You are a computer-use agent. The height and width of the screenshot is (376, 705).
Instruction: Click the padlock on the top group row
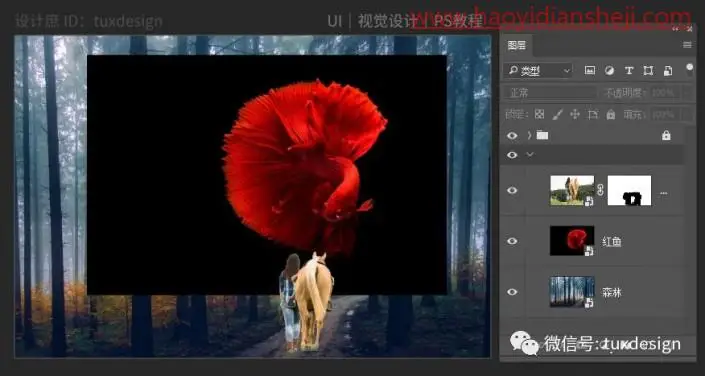666,135
